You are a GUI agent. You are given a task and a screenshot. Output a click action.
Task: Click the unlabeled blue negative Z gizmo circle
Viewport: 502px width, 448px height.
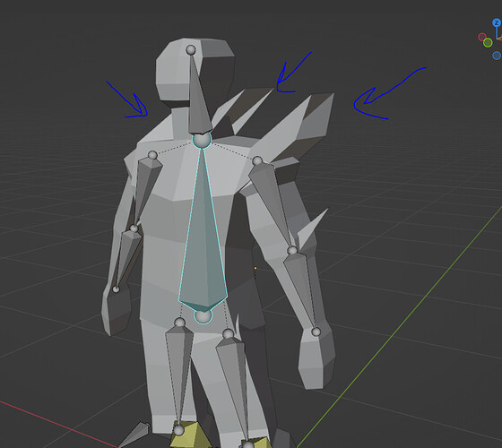[x=497, y=56]
